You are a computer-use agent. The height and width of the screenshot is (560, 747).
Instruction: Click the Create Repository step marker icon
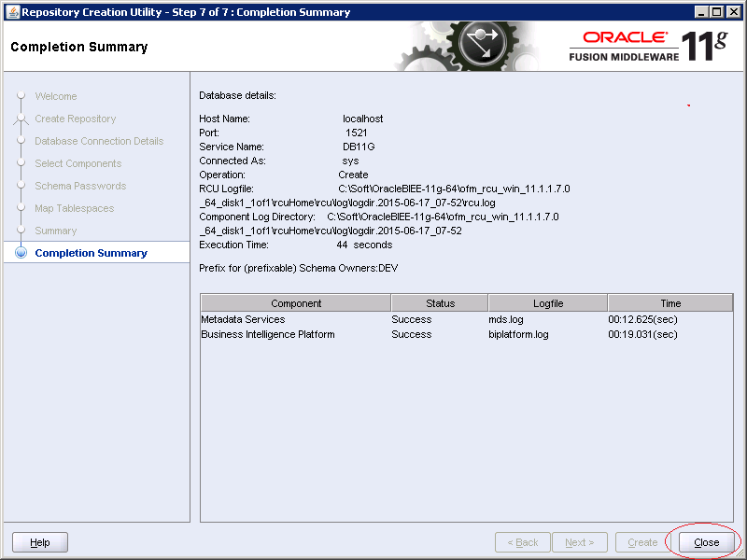21,119
